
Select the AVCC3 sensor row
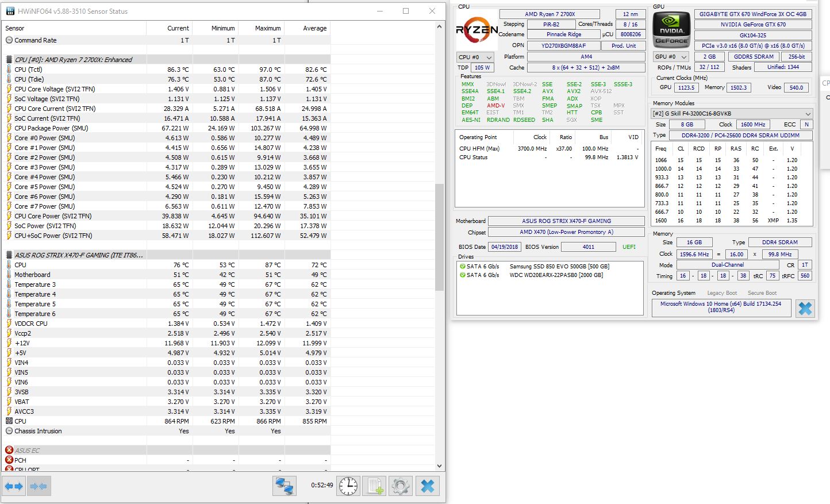click(x=166, y=411)
